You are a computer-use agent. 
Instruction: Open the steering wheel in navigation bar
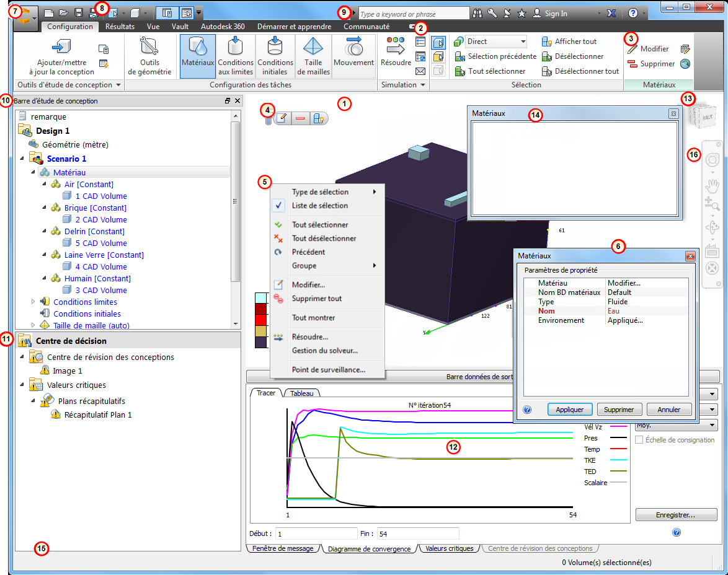(712, 160)
